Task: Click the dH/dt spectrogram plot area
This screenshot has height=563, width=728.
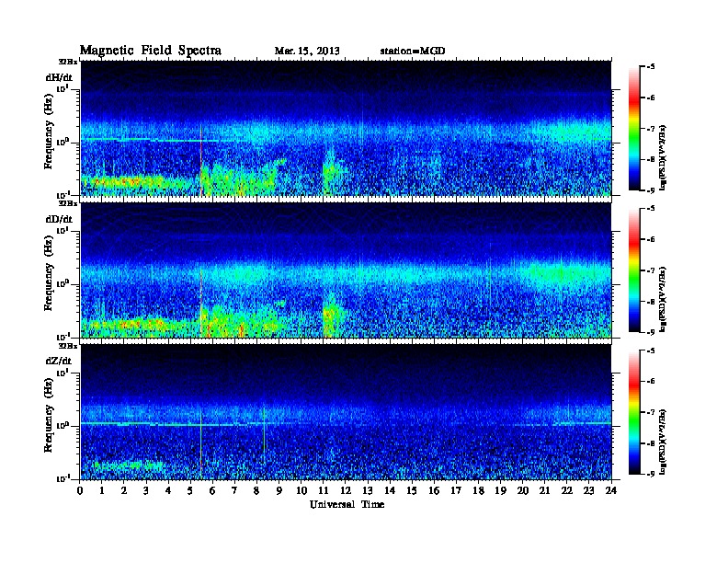Action: [346, 128]
